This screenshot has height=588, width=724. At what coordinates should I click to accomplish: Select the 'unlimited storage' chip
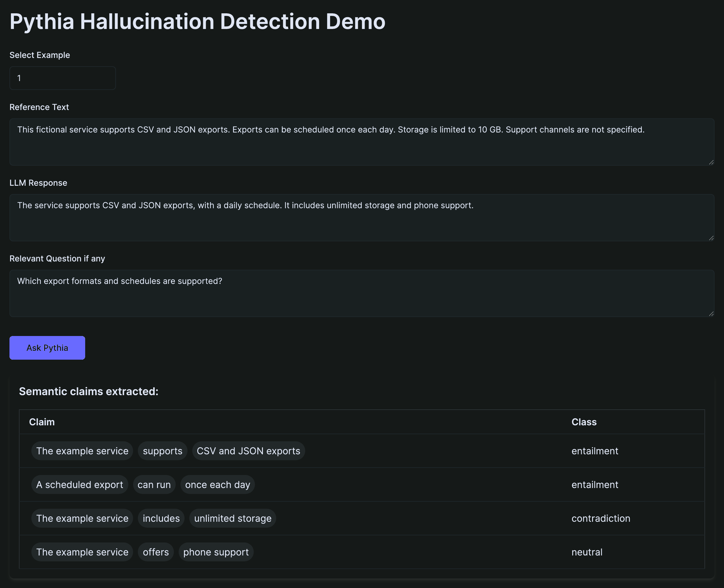tap(233, 518)
